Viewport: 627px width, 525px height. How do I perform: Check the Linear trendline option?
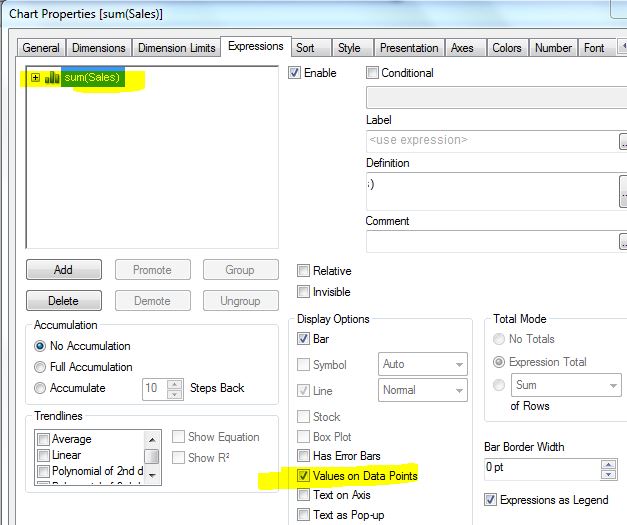tap(43, 455)
